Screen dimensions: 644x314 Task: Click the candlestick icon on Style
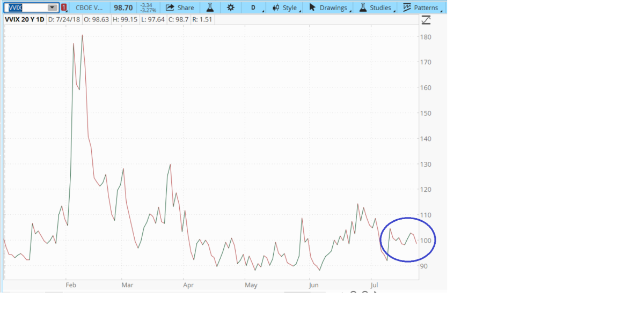click(276, 8)
